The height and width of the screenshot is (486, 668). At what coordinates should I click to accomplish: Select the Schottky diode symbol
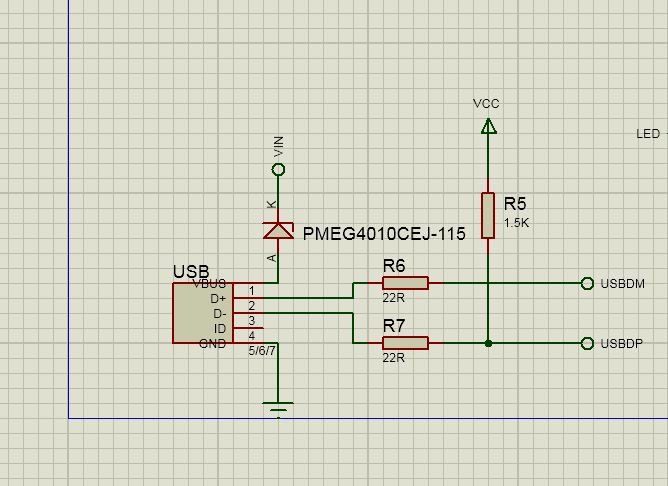click(278, 230)
